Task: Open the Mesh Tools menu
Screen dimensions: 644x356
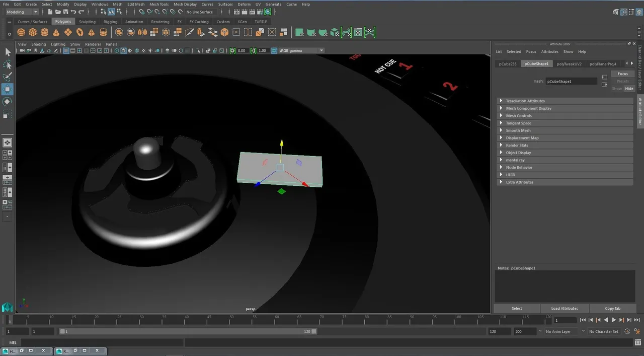Action: click(159, 4)
